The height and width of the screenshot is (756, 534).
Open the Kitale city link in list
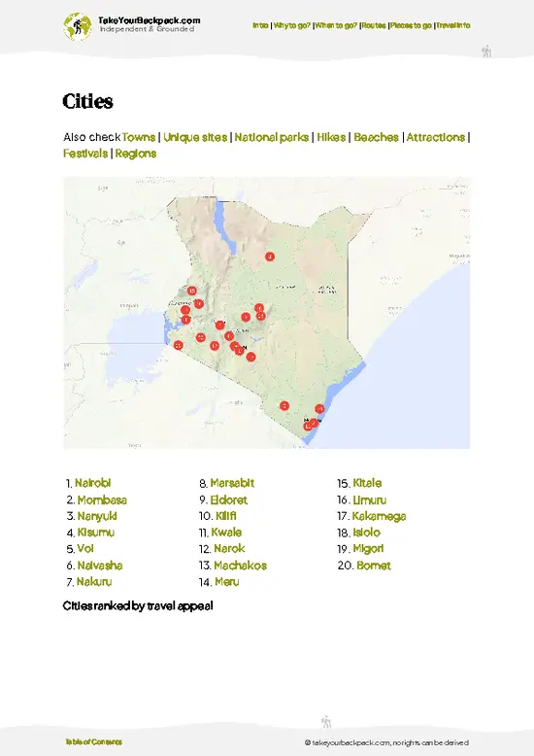coord(367,483)
